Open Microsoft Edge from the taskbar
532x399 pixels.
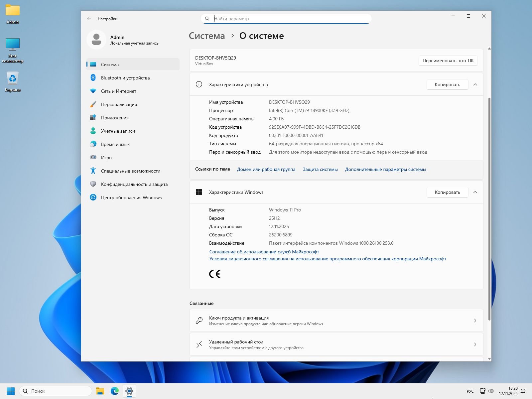tap(115, 391)
